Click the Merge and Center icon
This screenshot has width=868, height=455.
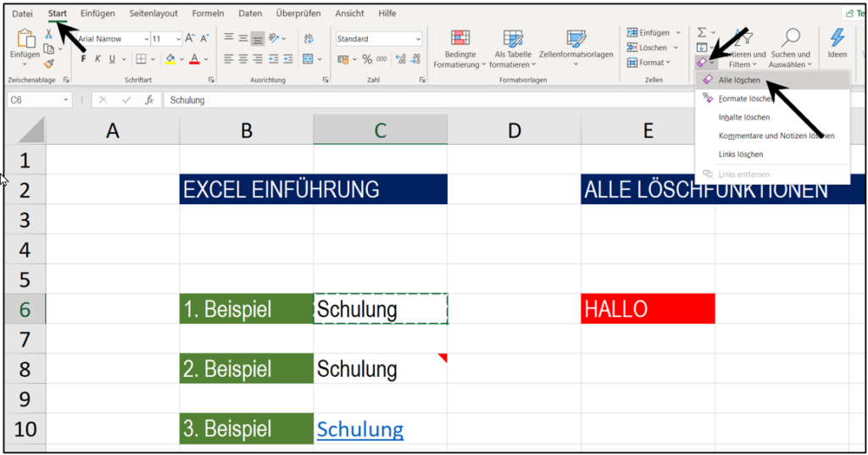309,58
